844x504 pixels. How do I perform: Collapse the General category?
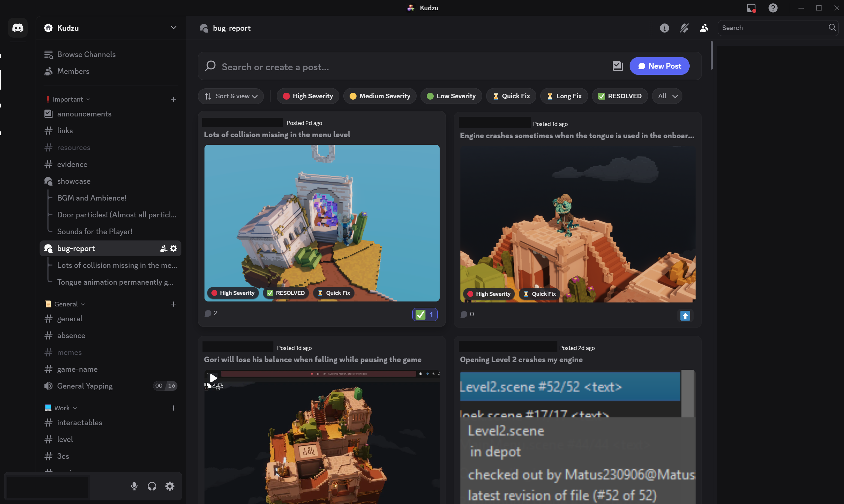pyautogui.click(x=65, y=304)
